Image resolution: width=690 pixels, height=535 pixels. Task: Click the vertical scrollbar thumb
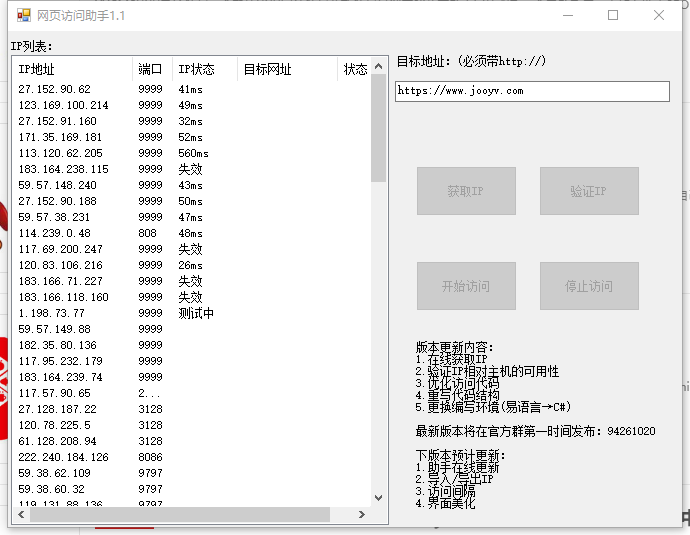378,128
